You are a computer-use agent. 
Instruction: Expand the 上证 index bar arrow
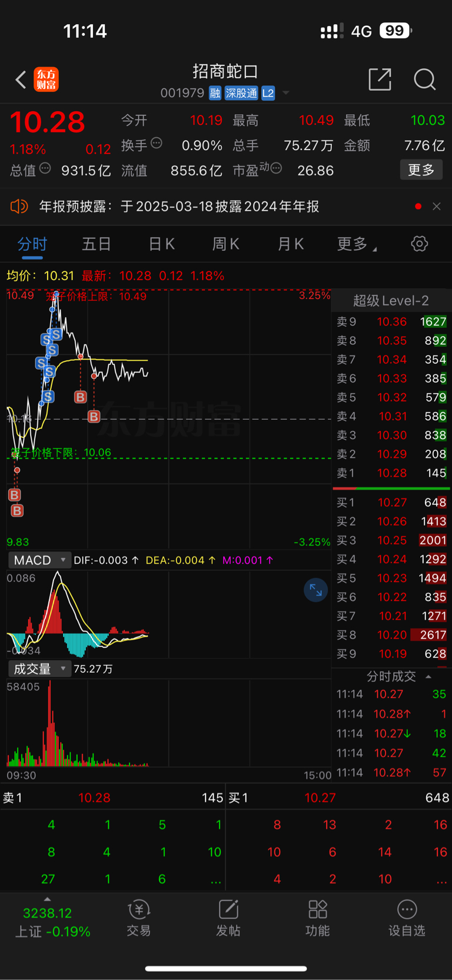point(47,899)
